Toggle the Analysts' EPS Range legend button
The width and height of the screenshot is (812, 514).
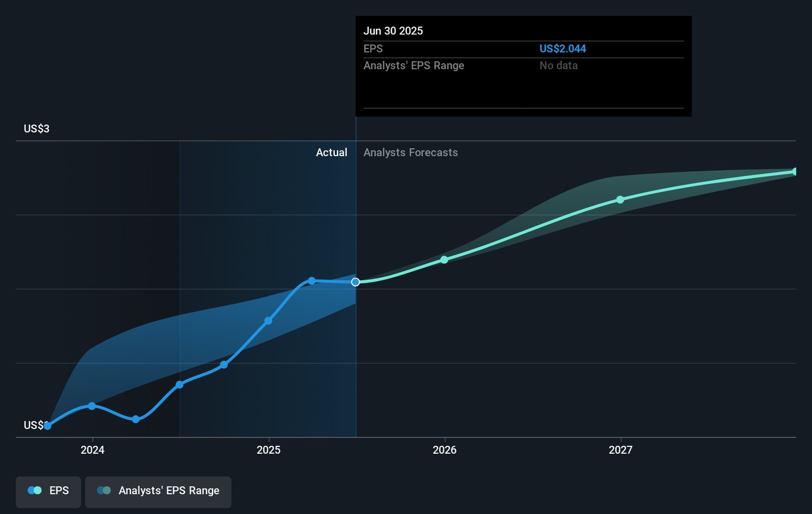(158, 491)
